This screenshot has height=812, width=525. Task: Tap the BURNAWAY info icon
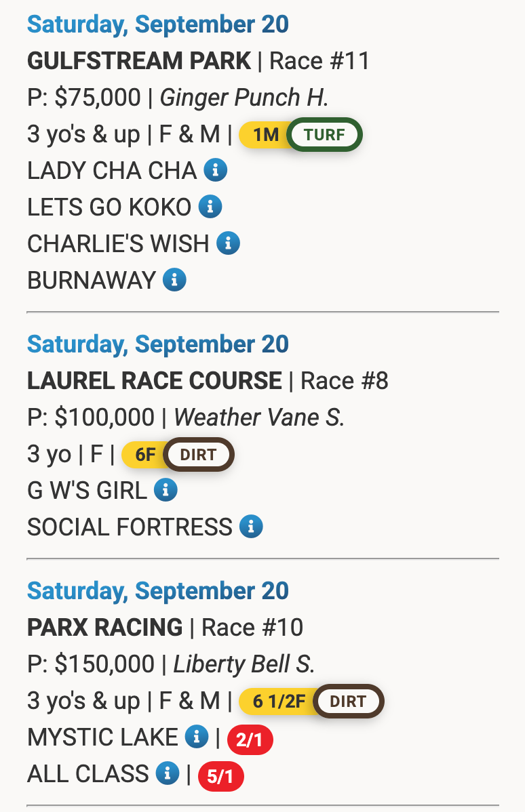point(174,279)
